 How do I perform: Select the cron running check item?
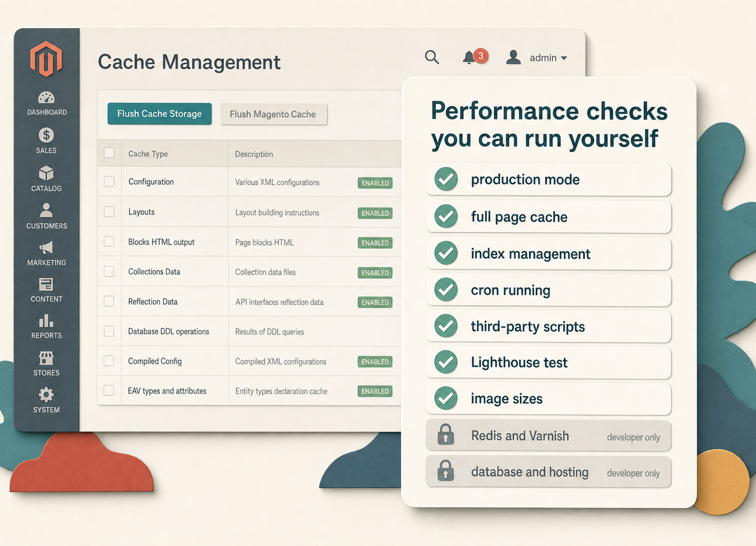click(x=549, y=290)
